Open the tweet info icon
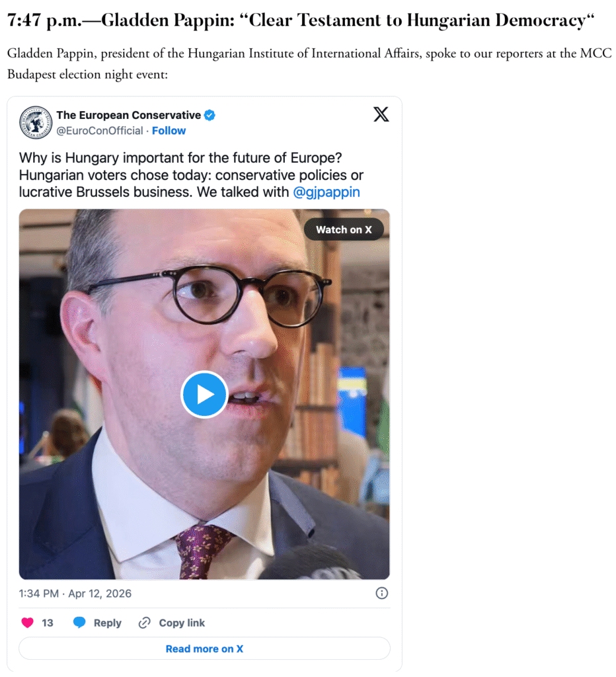The image size is (616, 677). tap(381, 593)
